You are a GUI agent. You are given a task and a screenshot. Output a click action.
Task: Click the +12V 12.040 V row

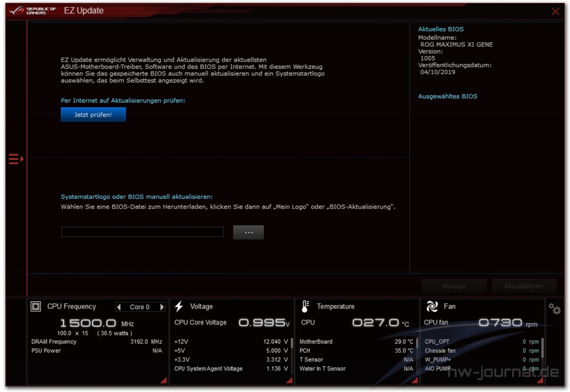(231, 342)
